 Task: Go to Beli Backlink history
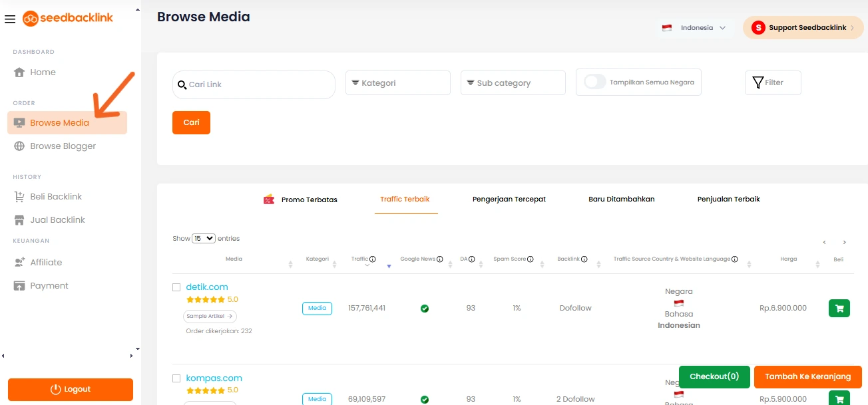coord(56,196)
